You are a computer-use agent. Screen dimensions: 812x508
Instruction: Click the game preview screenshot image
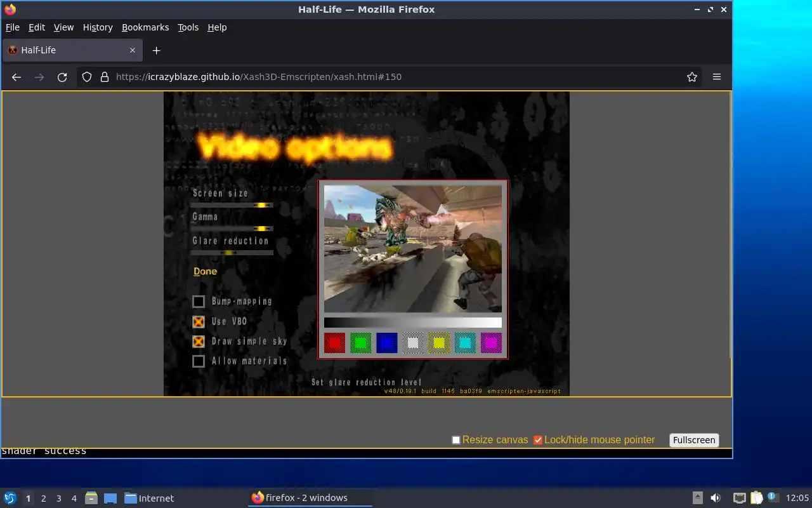(x=413, y=248)
